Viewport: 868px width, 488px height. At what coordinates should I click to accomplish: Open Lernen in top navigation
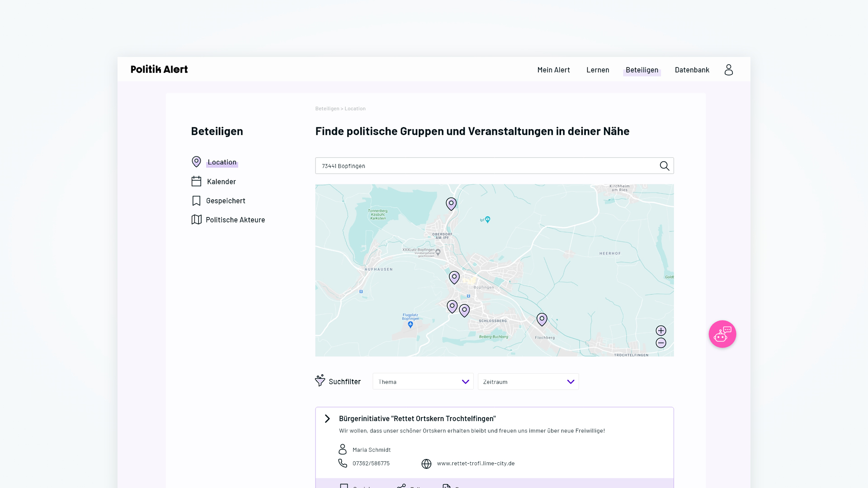point(598,70)
